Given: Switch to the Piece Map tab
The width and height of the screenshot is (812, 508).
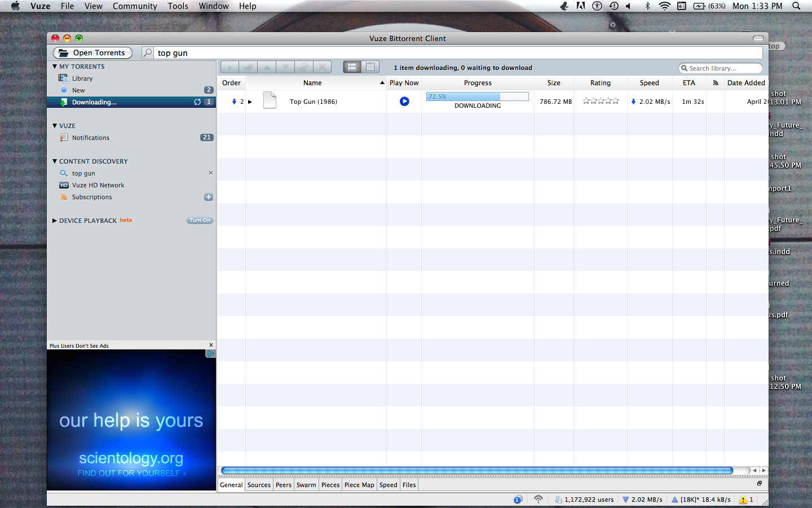Looking at the screenshot, I should tap(359, 485).
